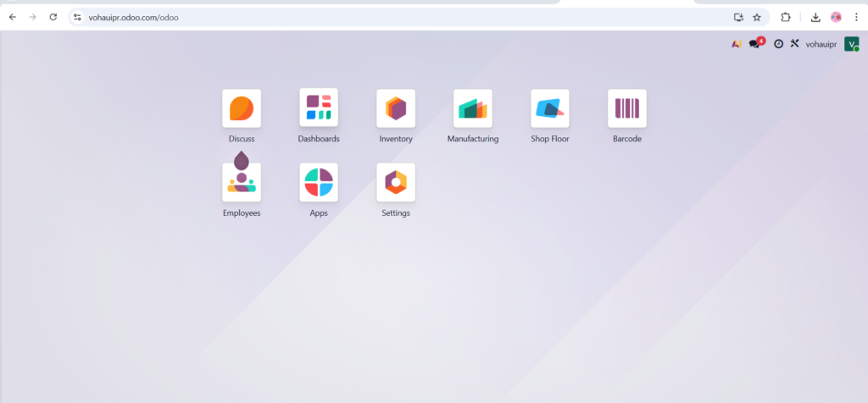Open the activities clock menu
Viewport: 868px width, 403px height.
click(778, 44)
